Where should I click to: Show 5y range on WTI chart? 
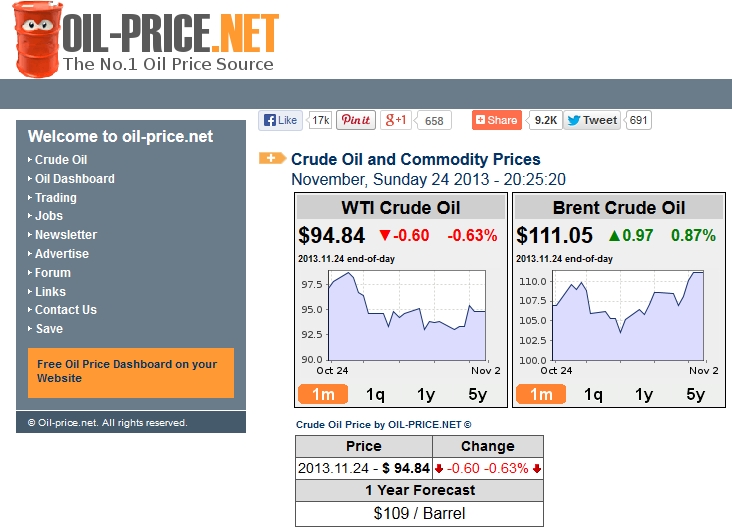tap(478, 394)
